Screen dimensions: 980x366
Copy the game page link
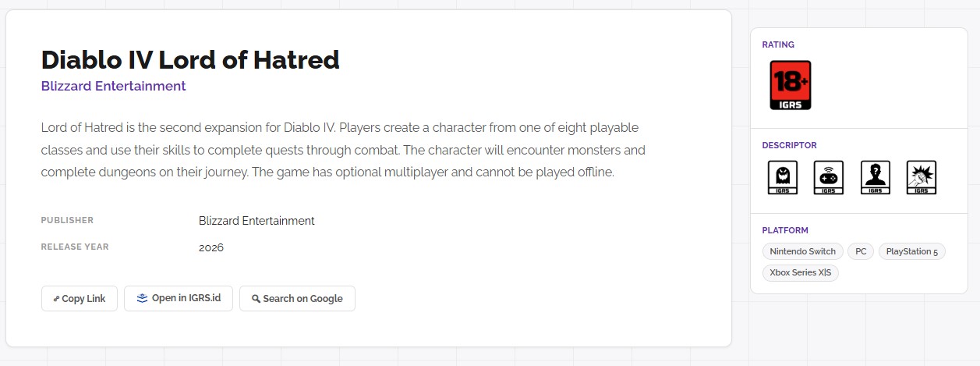[x=80, y=299]
